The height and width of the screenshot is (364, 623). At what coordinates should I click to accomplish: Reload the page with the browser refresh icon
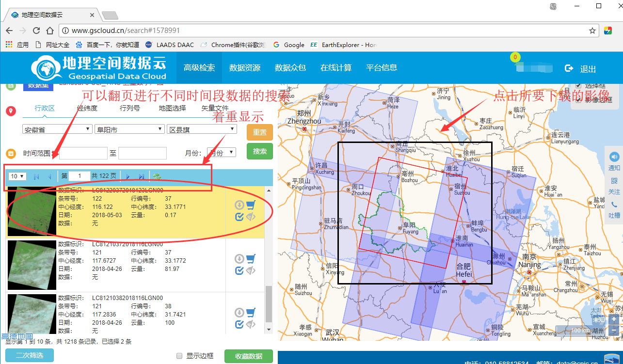(36, 31)
